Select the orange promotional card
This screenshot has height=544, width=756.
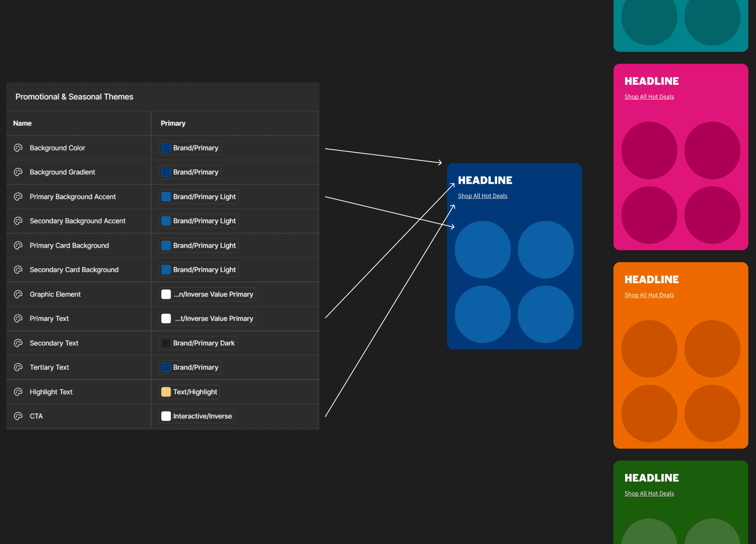pos(681,355)
